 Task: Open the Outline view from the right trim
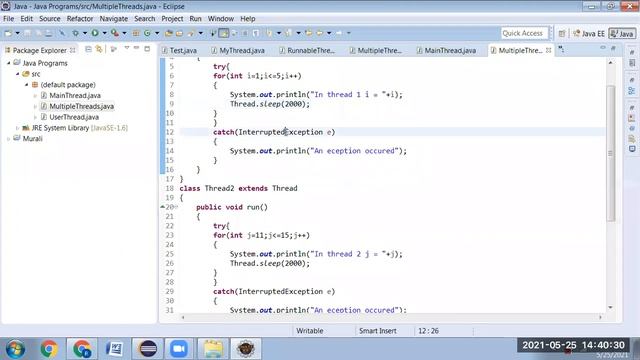coord(632,91)
